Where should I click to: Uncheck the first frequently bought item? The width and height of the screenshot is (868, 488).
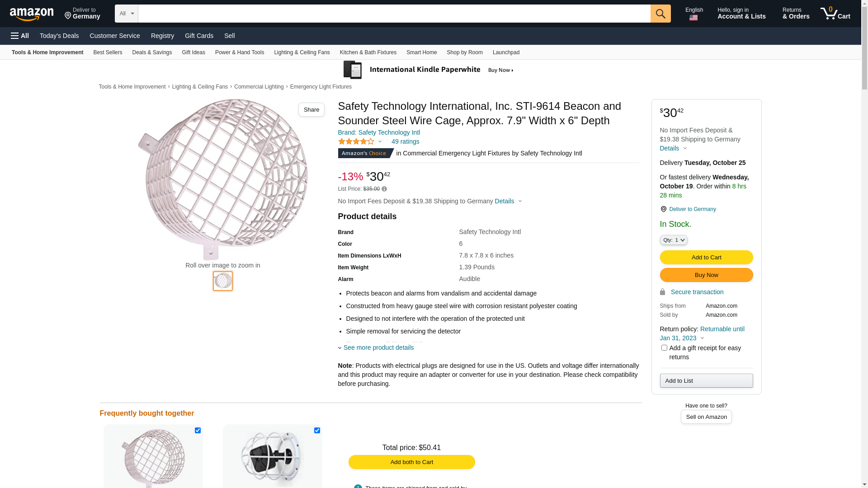pos(198,431)
